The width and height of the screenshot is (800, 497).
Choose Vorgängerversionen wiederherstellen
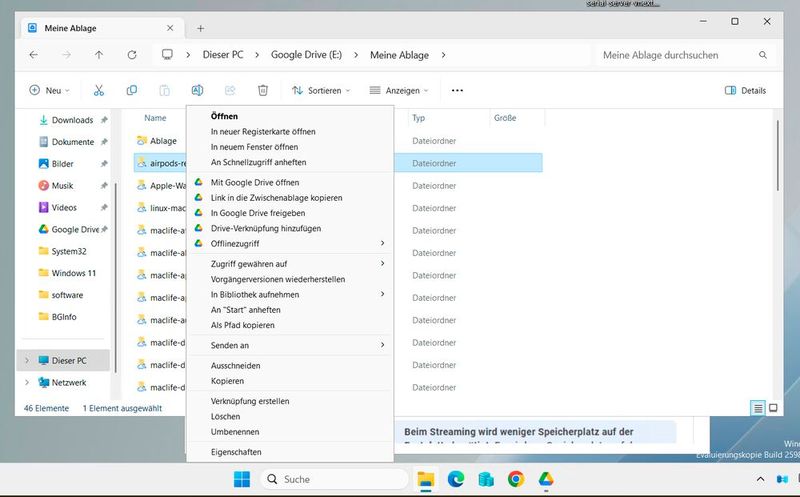coord(290,279)
